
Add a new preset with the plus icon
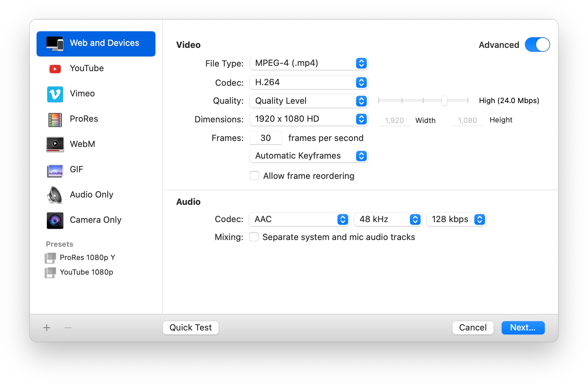tap(47, 328)
